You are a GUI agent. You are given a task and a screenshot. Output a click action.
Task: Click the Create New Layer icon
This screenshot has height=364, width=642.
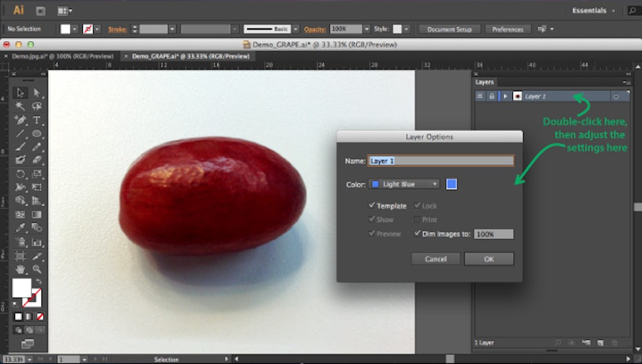pos(601,343)
